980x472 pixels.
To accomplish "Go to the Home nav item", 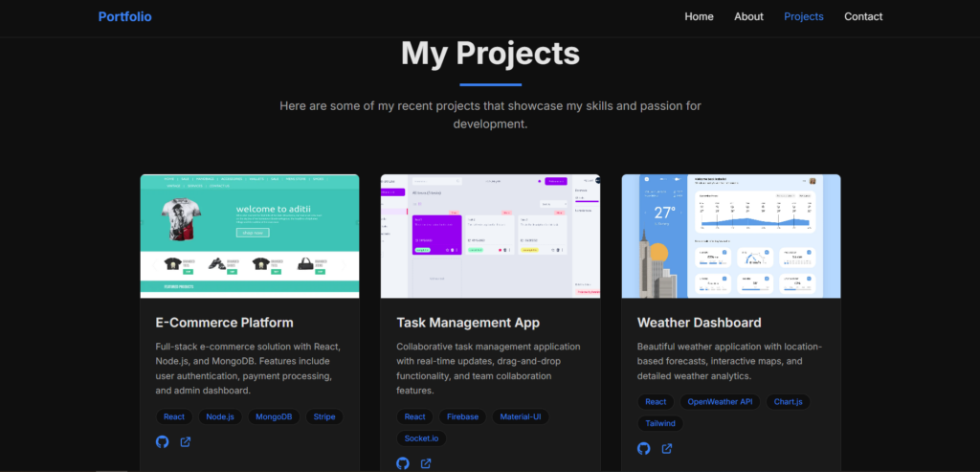I will [699, 17].
